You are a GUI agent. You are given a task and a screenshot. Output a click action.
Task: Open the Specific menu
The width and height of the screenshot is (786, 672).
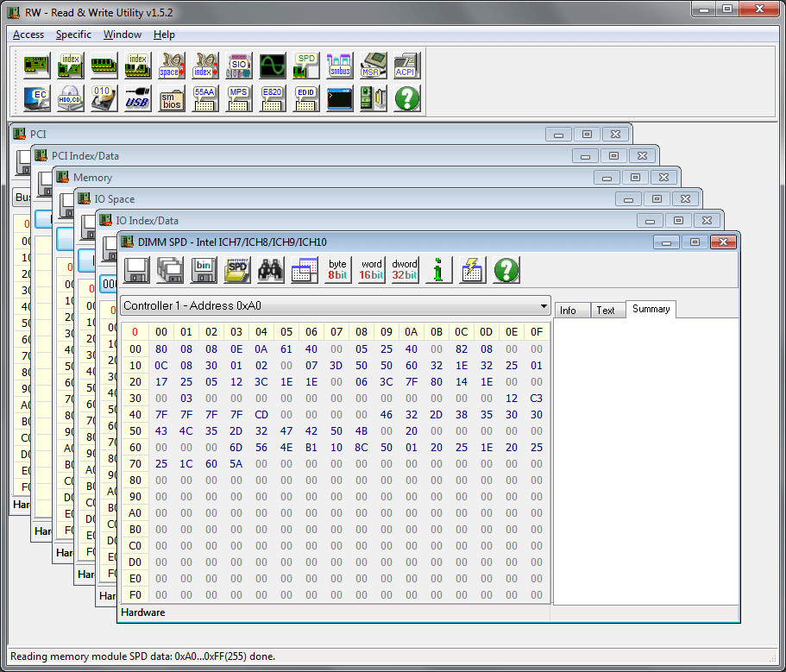[73, 35]
